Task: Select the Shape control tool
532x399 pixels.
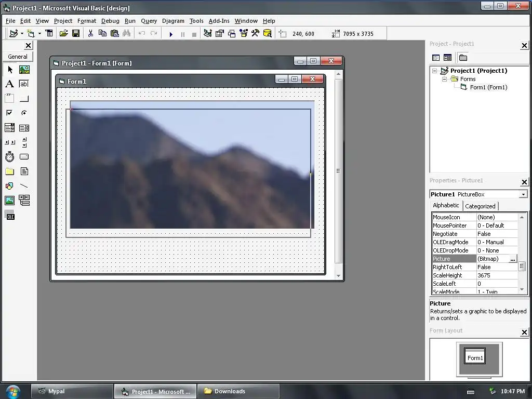Action: (10, 186)
